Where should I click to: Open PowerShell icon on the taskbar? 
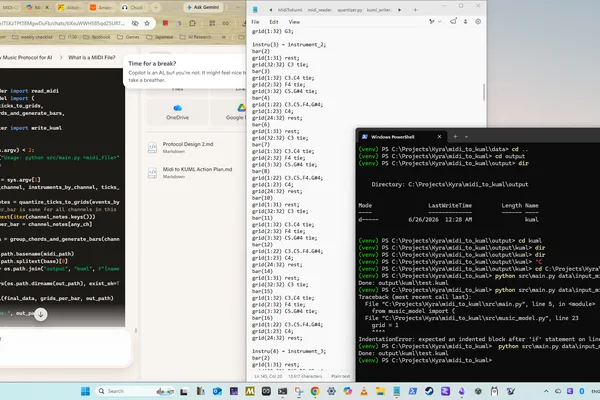coord(412,391)
